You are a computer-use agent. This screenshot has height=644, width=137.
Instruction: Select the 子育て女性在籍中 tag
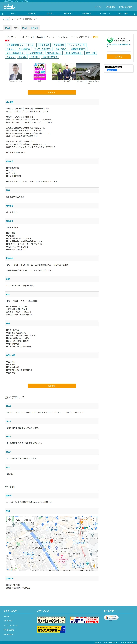35,53
